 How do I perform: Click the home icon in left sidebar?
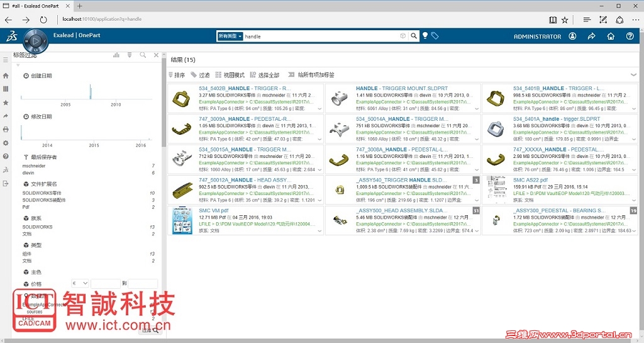coord(5,76)
